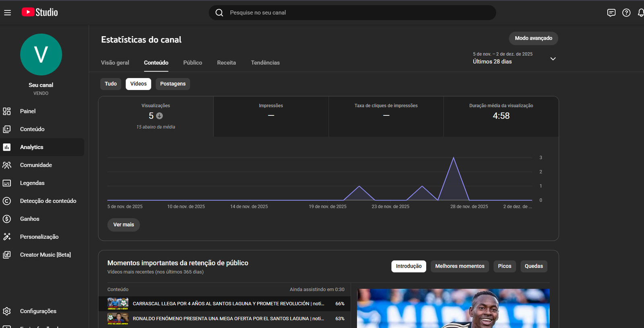Open the help question mark icon
The height and width of the screenshot is (328, 644).
[626, 13]
